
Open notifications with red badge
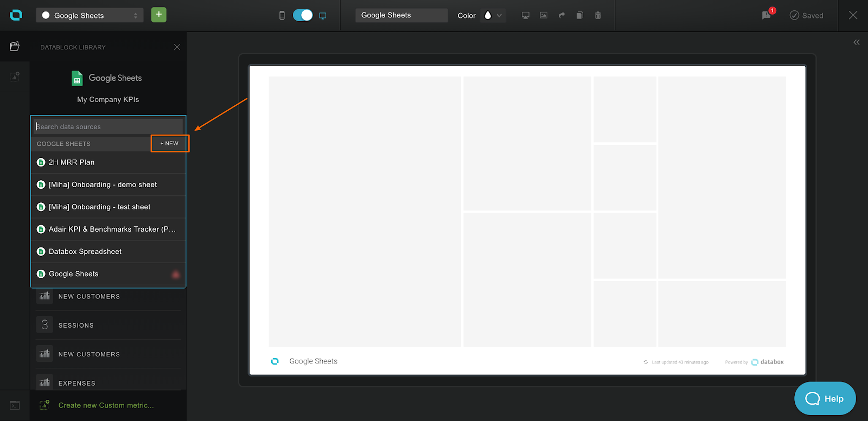pos(767,15)
